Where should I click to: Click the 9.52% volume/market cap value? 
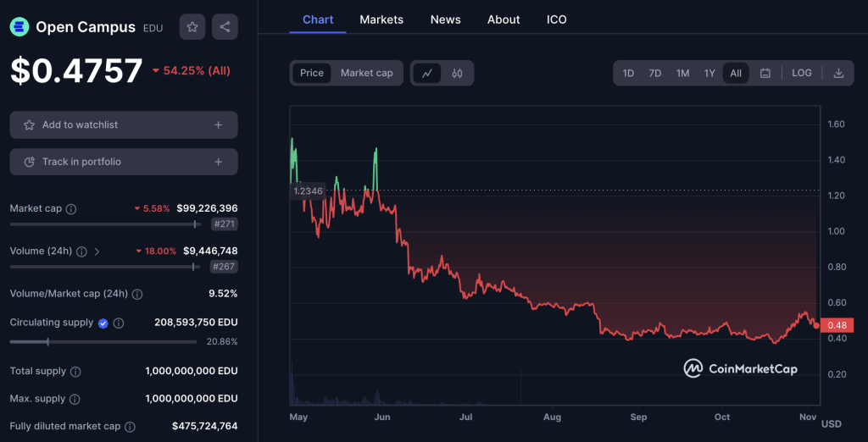pyautogui.click(x=223, y=294)
